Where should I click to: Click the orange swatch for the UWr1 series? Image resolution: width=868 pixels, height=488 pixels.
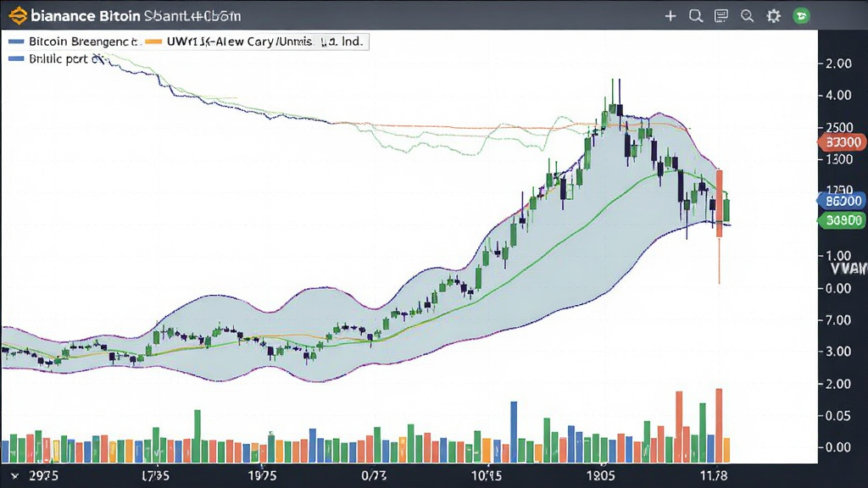pos(154,42)
